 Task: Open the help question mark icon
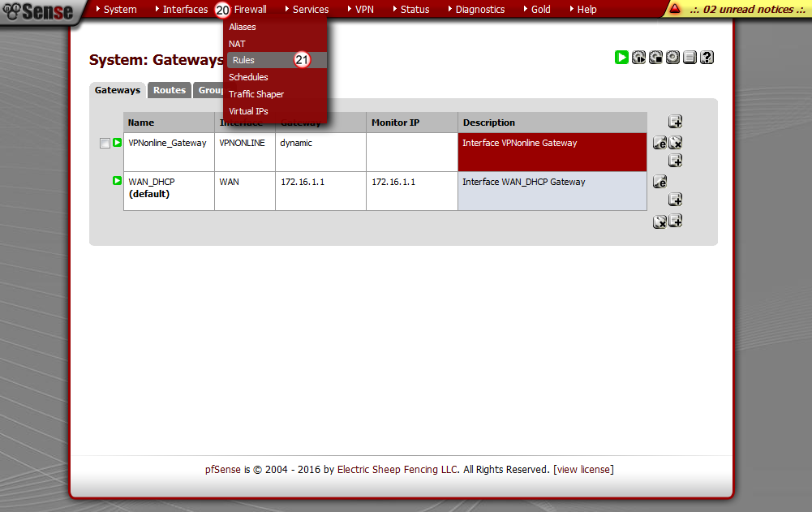[707, 58]
